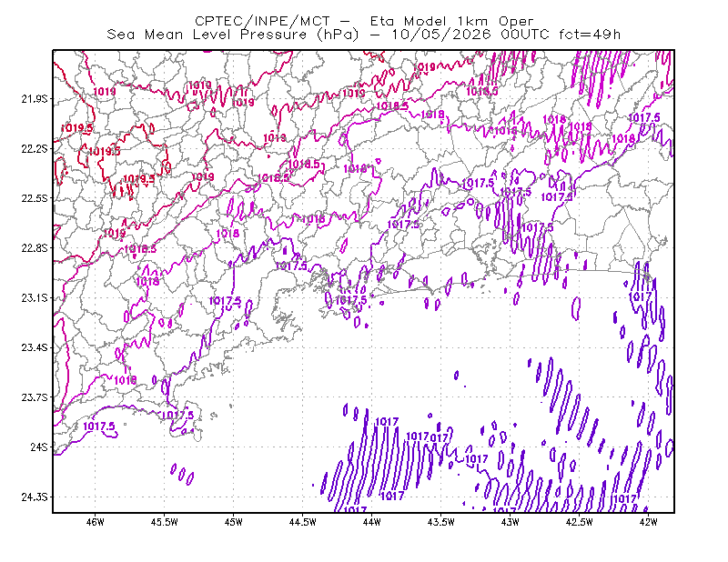Image resolution: width=728 pixels, height=562 pixels.
Task: Click the 23.7S latitude axis label
Action: pos(35,397)
